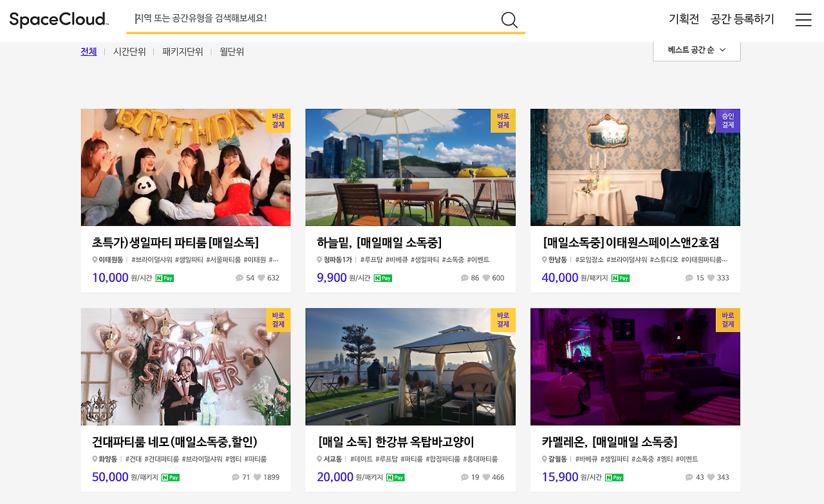Click the 승인결제 badge on 이태원스페이스앤2호점 listing

pyautogui.click(x=727, y=121)
